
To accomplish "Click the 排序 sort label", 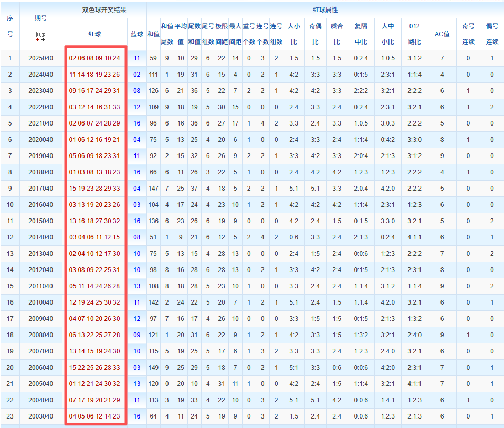I will click(x=40, y=35).
